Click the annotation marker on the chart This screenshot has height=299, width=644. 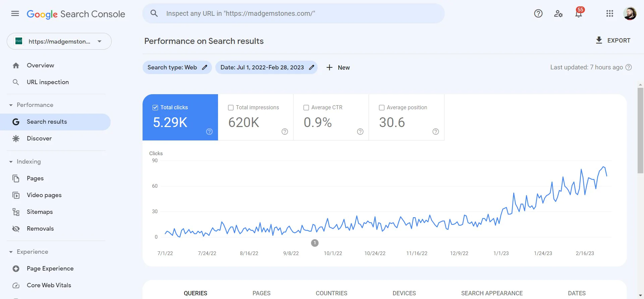click(315, 243)
